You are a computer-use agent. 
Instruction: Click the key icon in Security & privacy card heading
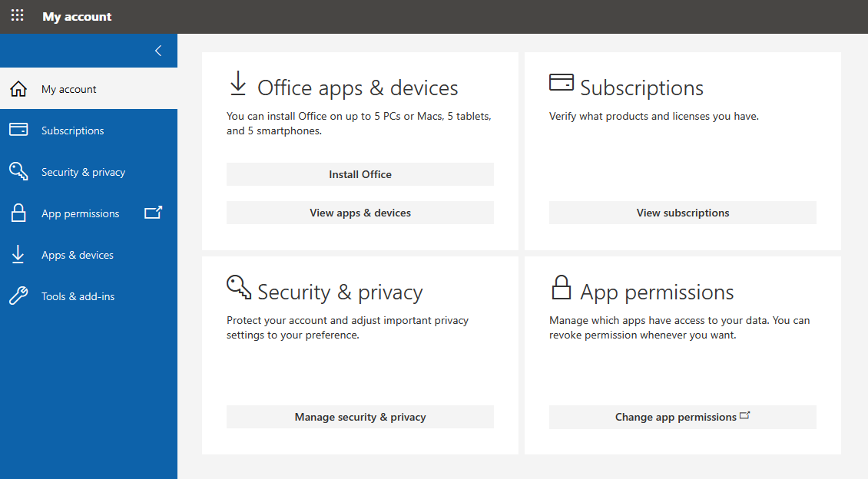point(239,287)
